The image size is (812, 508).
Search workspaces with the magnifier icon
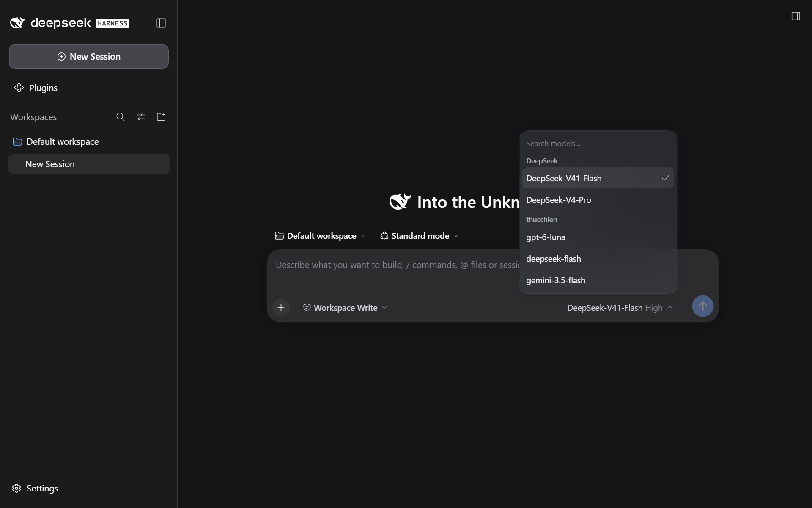point(120,117)
